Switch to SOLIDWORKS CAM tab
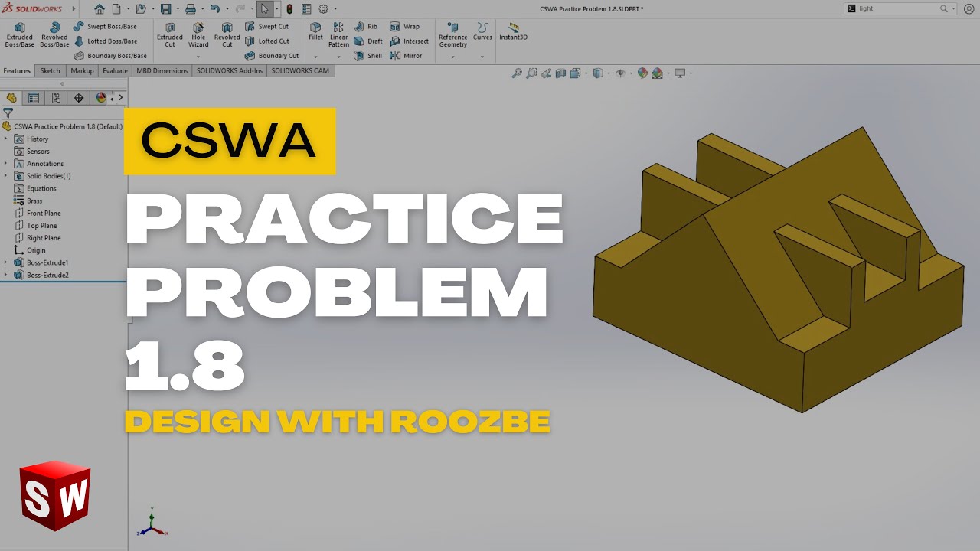The height and width of the screenshot is (551, 980). [300, 71]
